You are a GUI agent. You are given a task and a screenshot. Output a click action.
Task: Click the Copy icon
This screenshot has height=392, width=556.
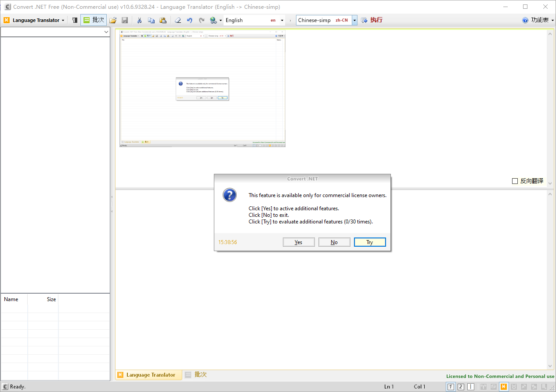tap(151, 20)
